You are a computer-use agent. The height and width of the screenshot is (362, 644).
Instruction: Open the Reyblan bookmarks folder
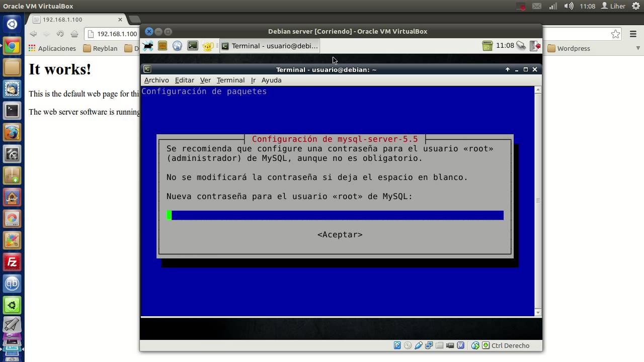pyautogui.click(x=100, y=48)
